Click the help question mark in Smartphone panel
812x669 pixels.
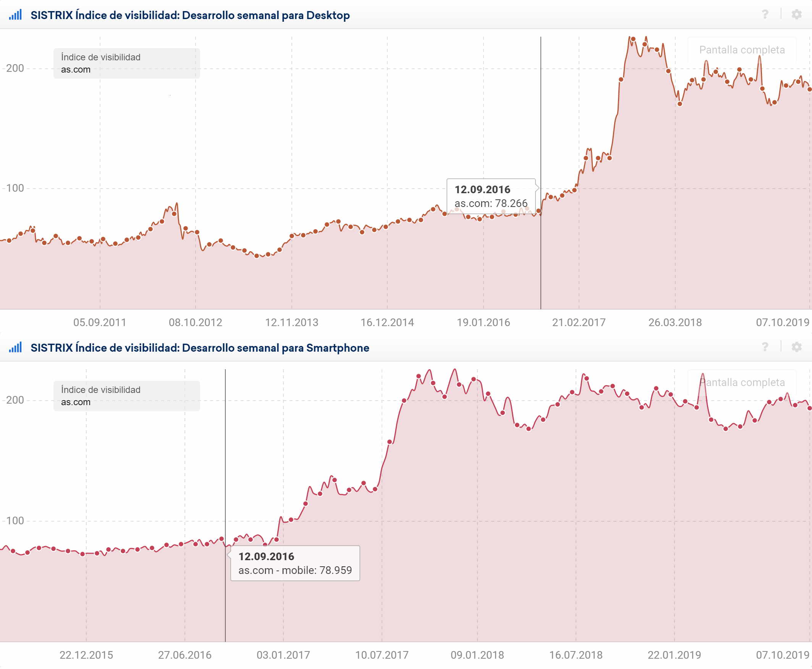coord(765,347)
